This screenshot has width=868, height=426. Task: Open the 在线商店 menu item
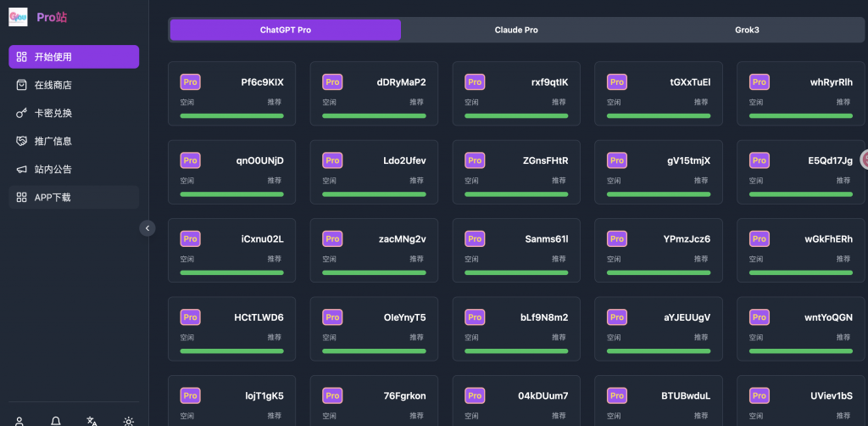(74, 85)
